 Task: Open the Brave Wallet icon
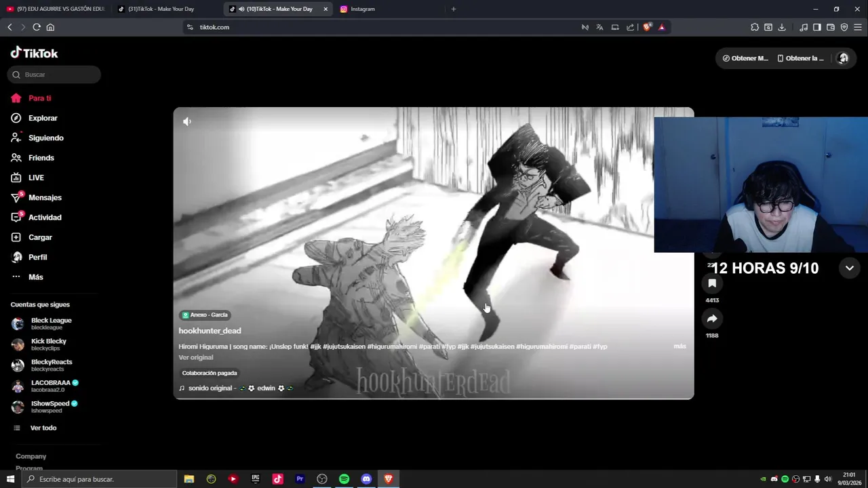point(831,27)
